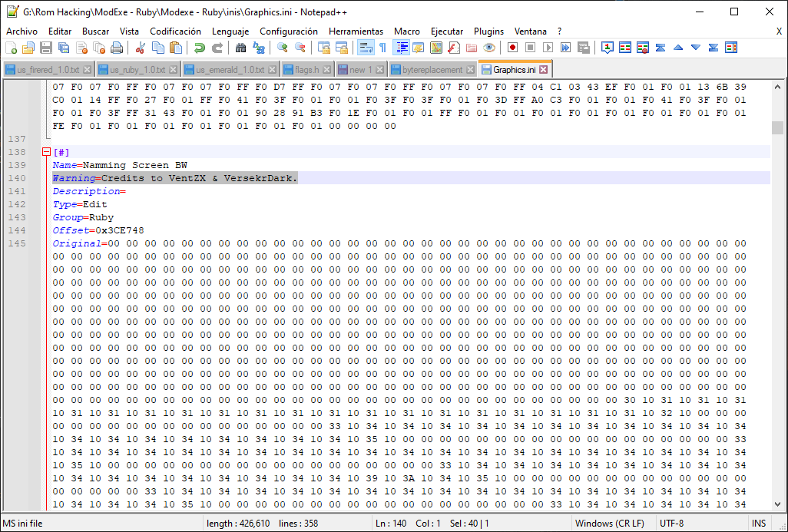Image resolution: width=788 pixels, height=532 pixels.
Task: Open the Find and Replace toolbar icon
Action: pos(259,48)
